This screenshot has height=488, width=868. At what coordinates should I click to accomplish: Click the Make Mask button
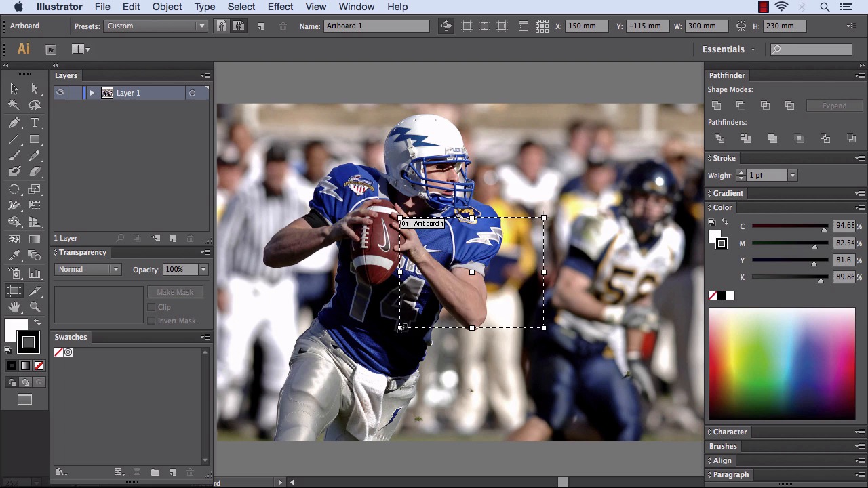175,292
